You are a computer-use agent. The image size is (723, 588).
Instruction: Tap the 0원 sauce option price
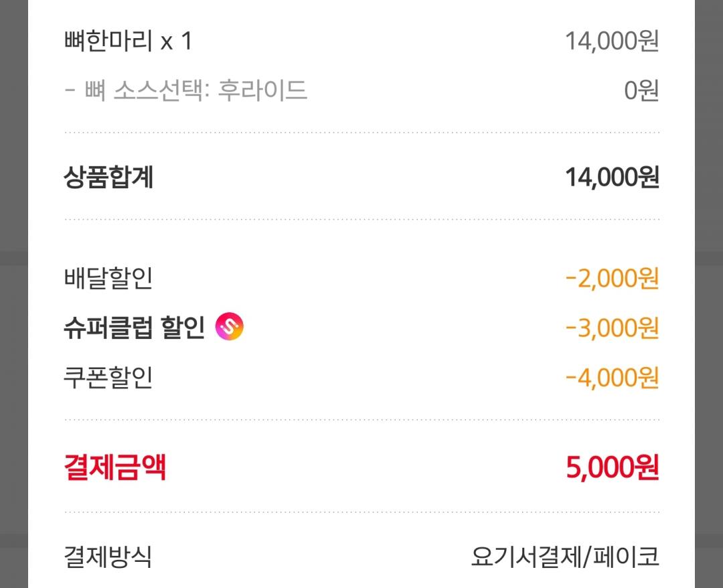[641, 90]
